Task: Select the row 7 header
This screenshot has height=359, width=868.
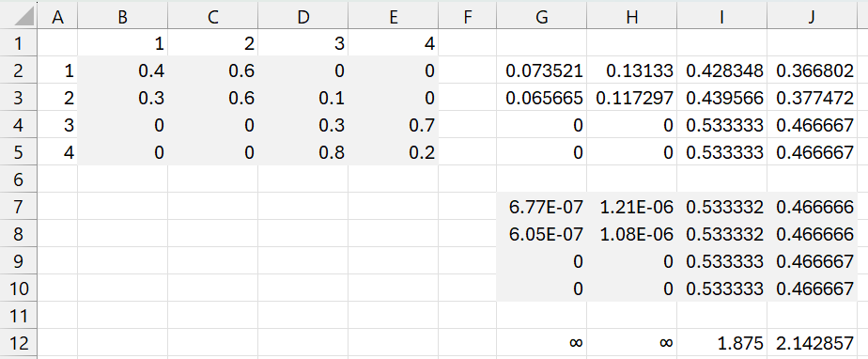Action: click(18, 206)
